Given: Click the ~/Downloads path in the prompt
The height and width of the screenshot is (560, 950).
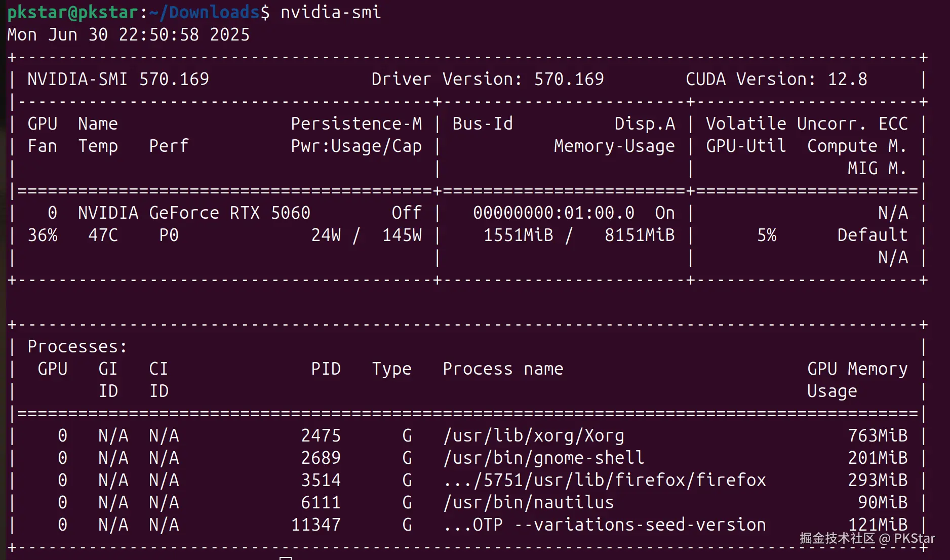Looking at the screenshot, I should pyautogui.click(x=209, y=12).
